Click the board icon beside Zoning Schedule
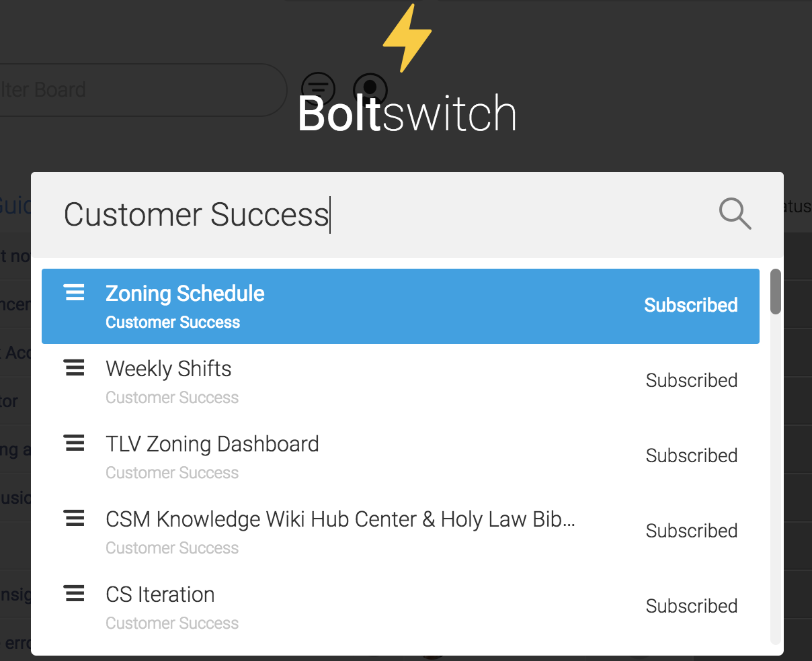This screenshot has width=812, height=661. click(74, 292)
